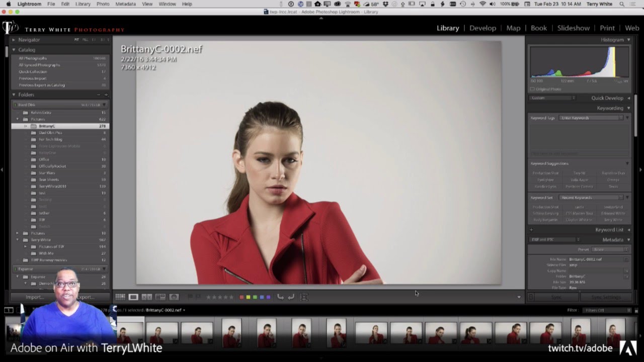
Task: Collapse the left panel via edge arrow
Action: (x=2, y=170)
